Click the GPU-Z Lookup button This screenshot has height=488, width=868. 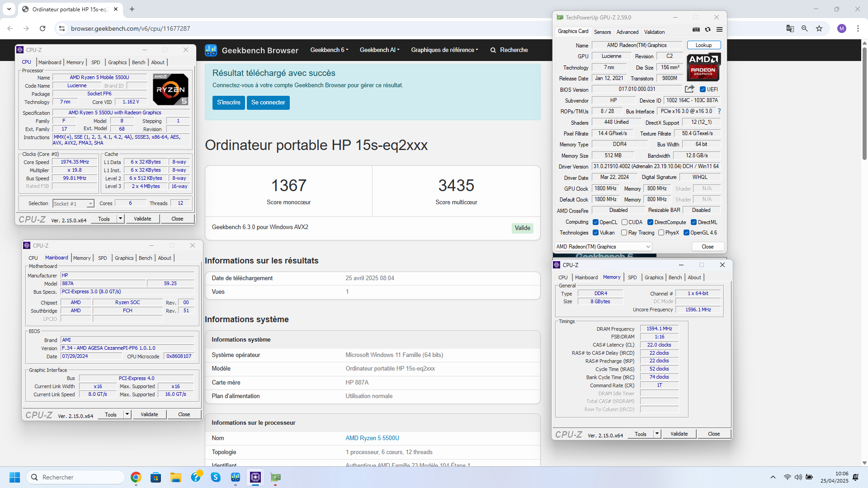pos(704,45)
